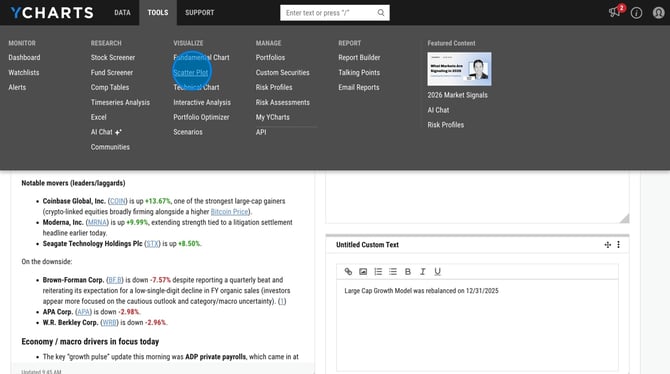670x374 pixels.
Task: Open 2026 Market Signals
Action: (x=458, y=95)
